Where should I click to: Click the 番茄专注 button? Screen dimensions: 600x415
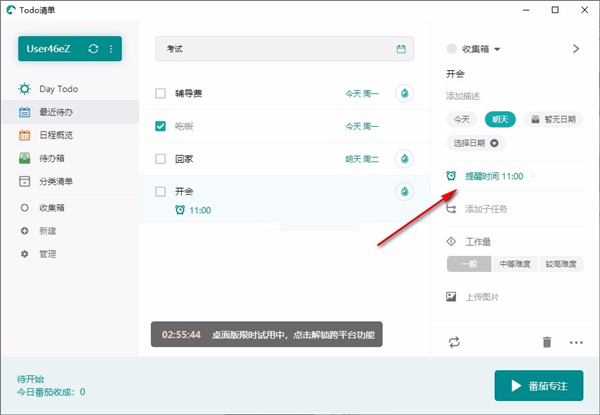538,385
